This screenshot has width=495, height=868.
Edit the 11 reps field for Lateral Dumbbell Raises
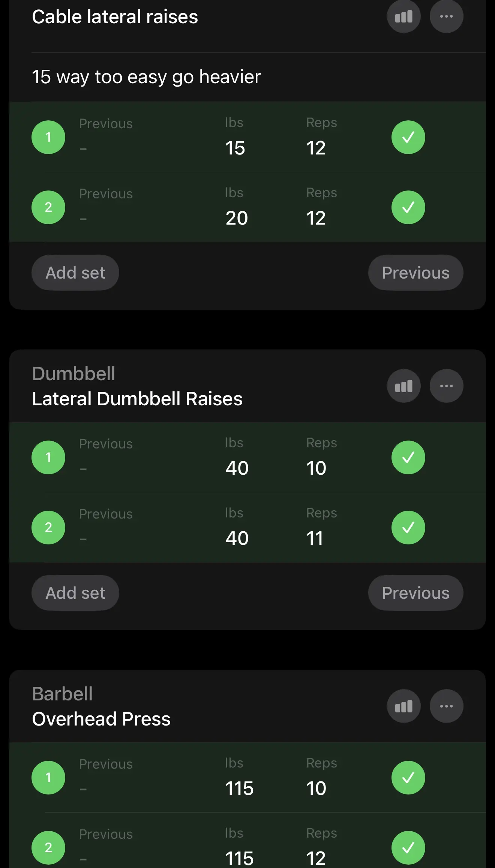click(x=315, y=538)
